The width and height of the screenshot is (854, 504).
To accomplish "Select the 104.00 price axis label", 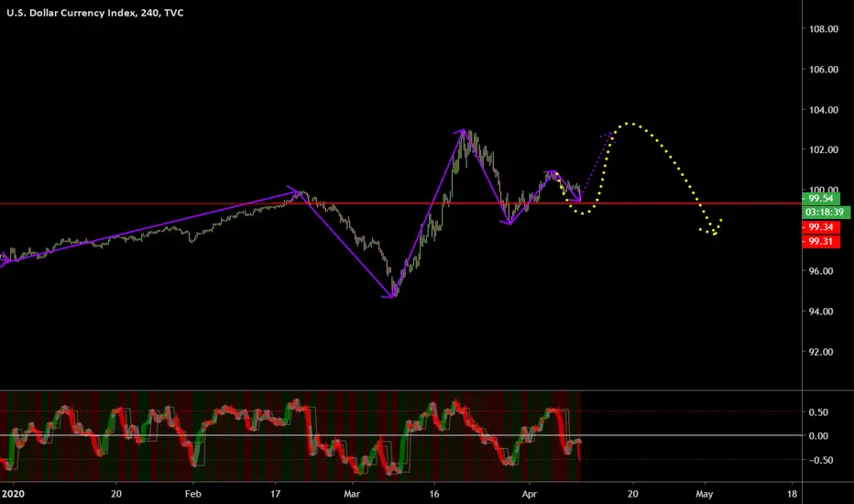I will click(x=823, y=110).
